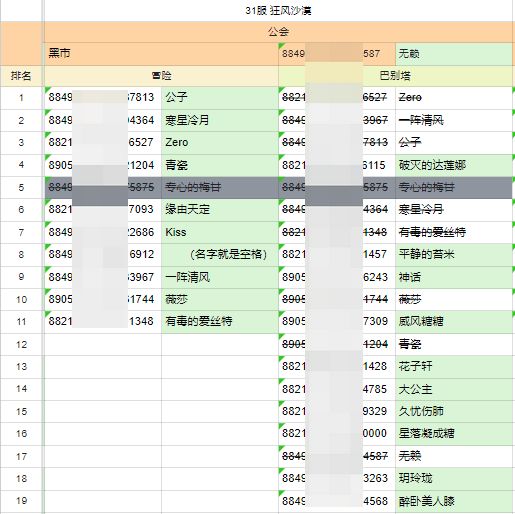Select the 黑市 header cell
Image resolution: width=515 pixels, height=514 pixels.
tap(161, 53)
